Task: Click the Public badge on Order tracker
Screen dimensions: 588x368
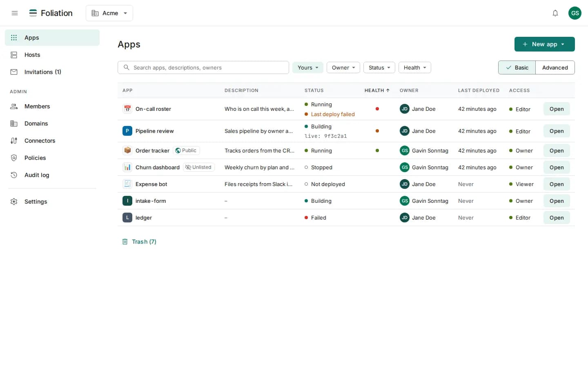Action: [186, 150]
